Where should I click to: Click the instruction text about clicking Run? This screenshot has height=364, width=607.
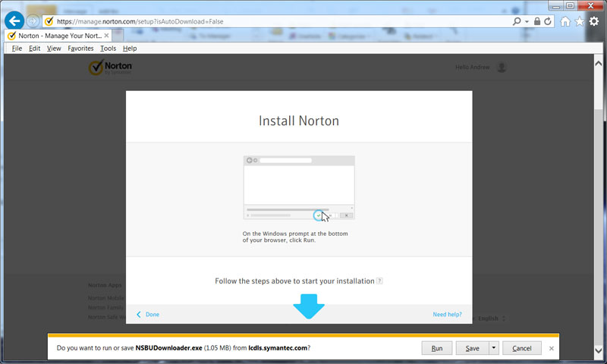(x=295, y=237)
